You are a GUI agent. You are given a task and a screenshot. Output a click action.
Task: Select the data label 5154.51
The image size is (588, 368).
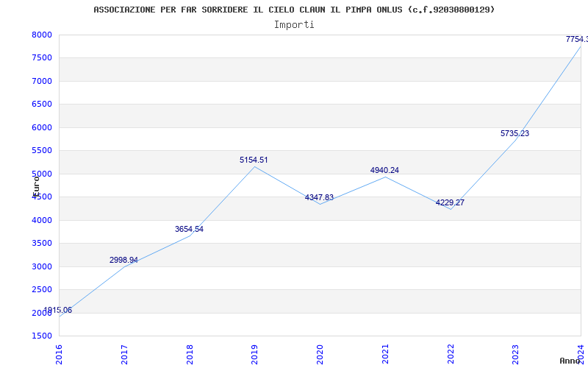point(254,160)
